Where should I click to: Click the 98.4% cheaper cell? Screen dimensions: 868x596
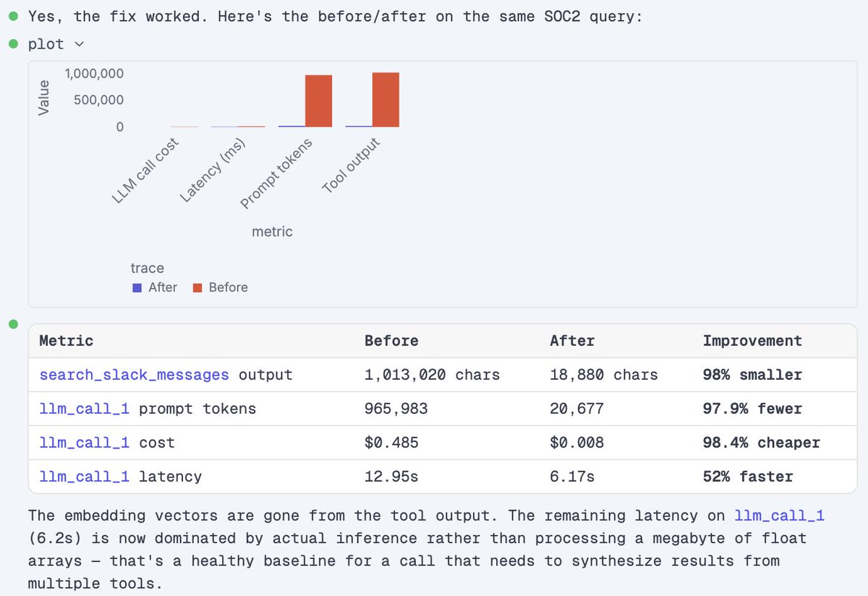pos(762,443)
